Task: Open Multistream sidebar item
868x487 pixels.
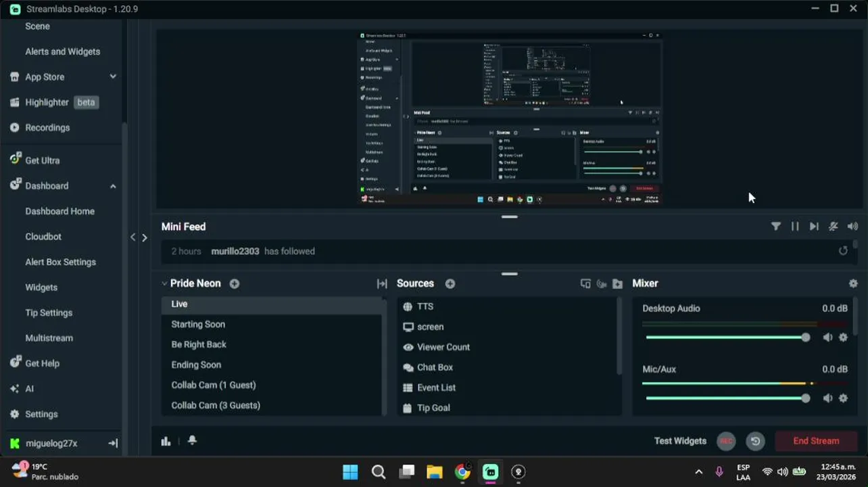Action: [x=49, y=338]
